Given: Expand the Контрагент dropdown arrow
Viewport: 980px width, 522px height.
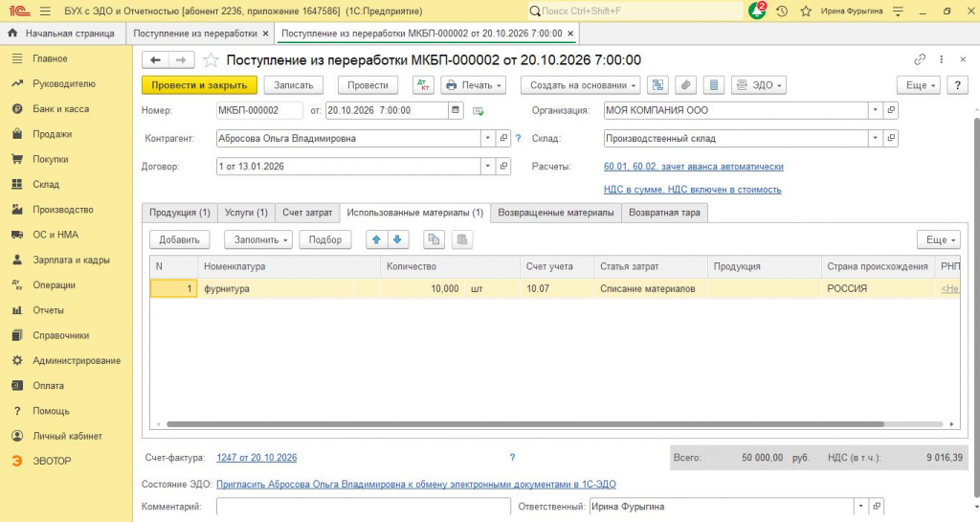Looking at the screenshot, I should [487, 138].
